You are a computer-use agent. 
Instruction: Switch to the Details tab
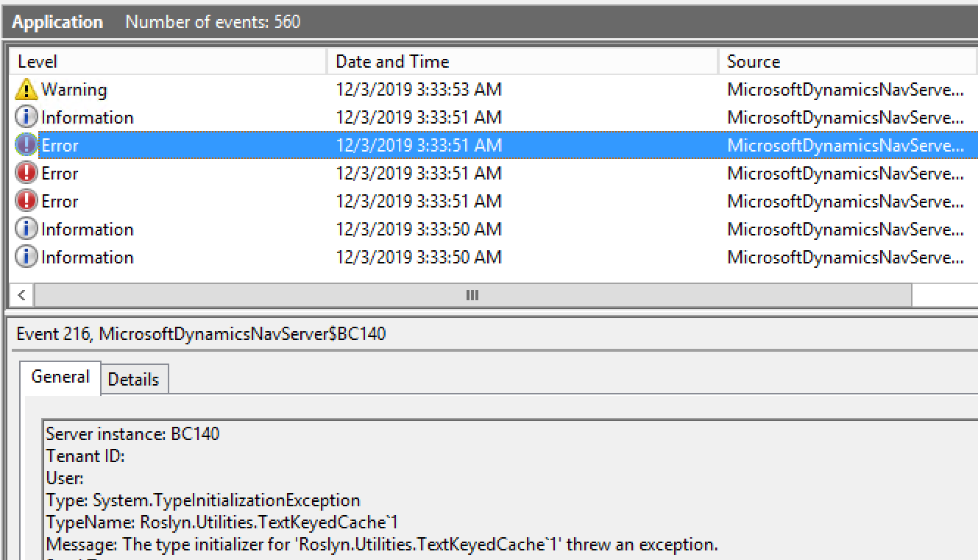pyautogui.click(x=134, y=380)
